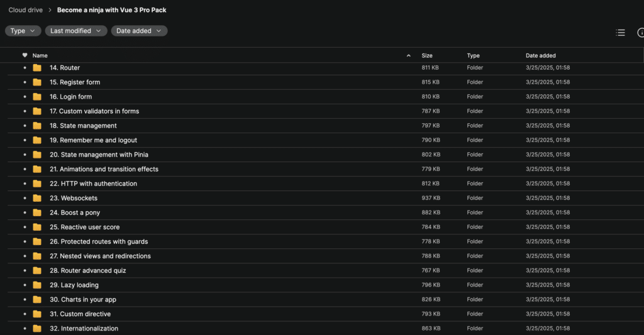The height and width of the screenshot is (335, 644).
Task: Open the Date added filter dropdown
Action: point(139,31)
